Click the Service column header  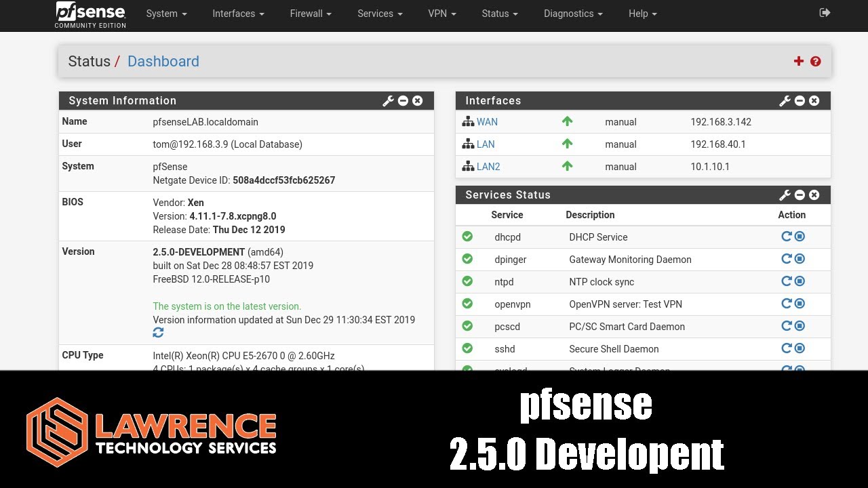coord(507,215)
